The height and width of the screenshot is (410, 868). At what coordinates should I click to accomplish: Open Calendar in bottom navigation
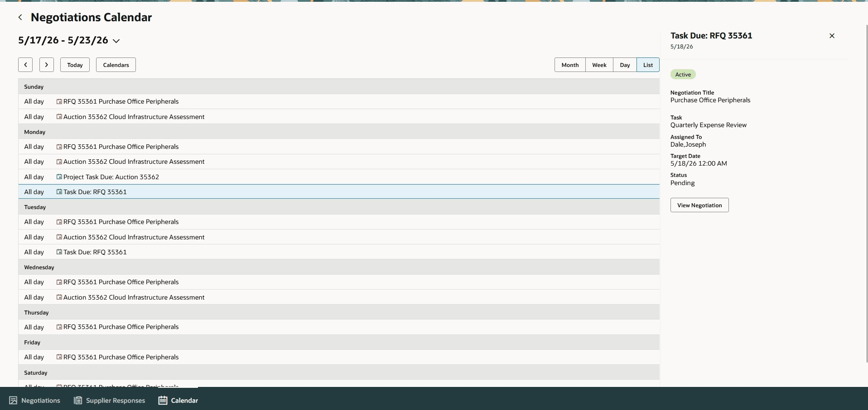pyautogui.click(x=178, y=400)
